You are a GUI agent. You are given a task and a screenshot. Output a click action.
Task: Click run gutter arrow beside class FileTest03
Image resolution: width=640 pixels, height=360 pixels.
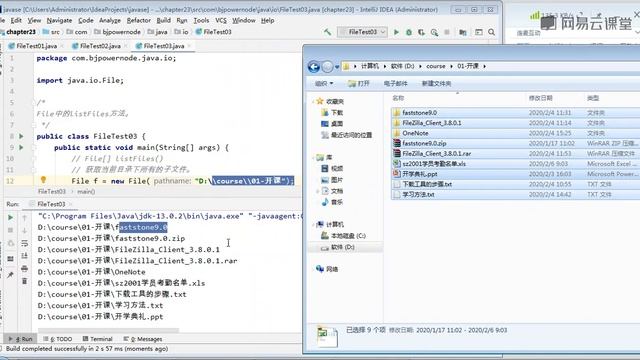point(21,136)
